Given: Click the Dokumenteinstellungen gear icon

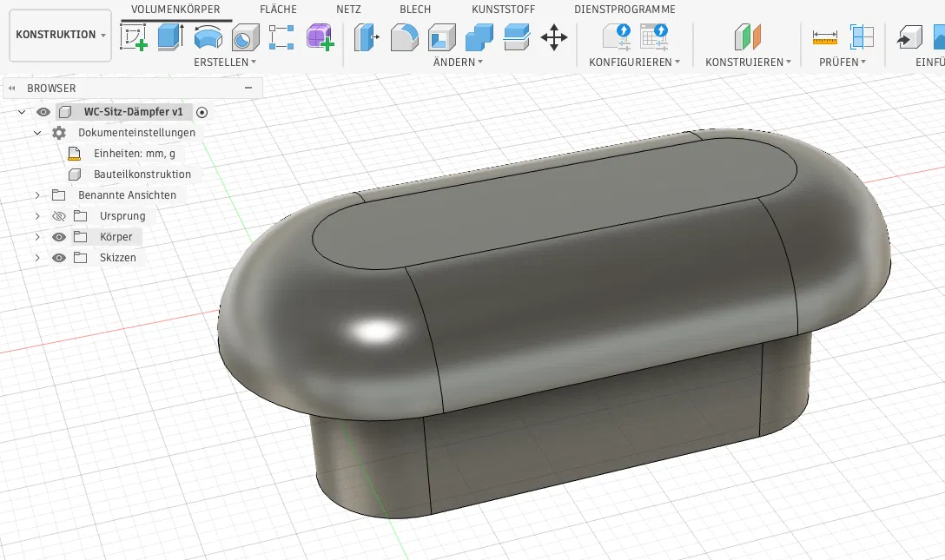Looking at the screenshot, I should [x=58, y=133].
